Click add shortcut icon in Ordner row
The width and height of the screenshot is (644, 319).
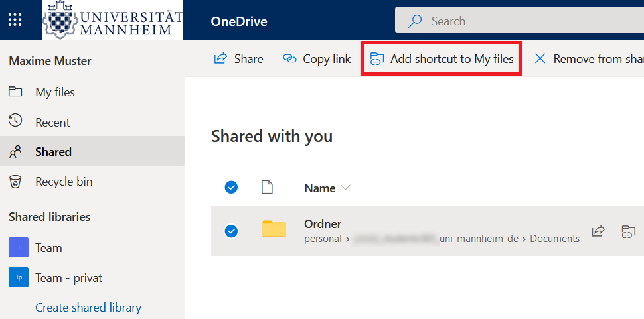[628, 231]
